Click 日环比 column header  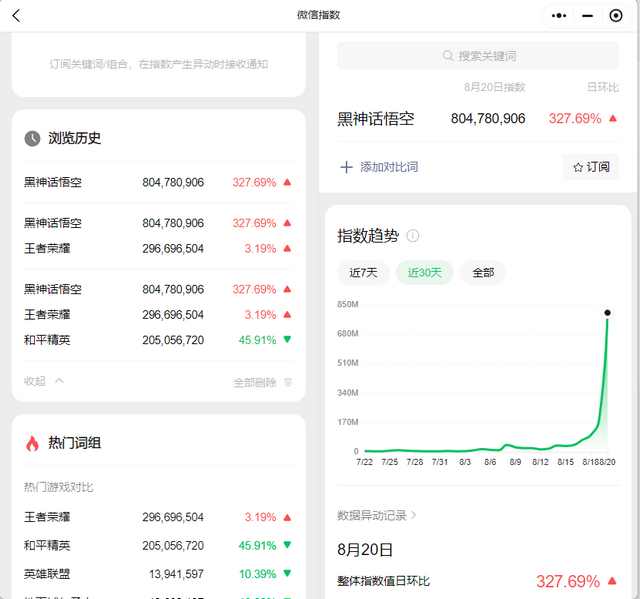603,87
